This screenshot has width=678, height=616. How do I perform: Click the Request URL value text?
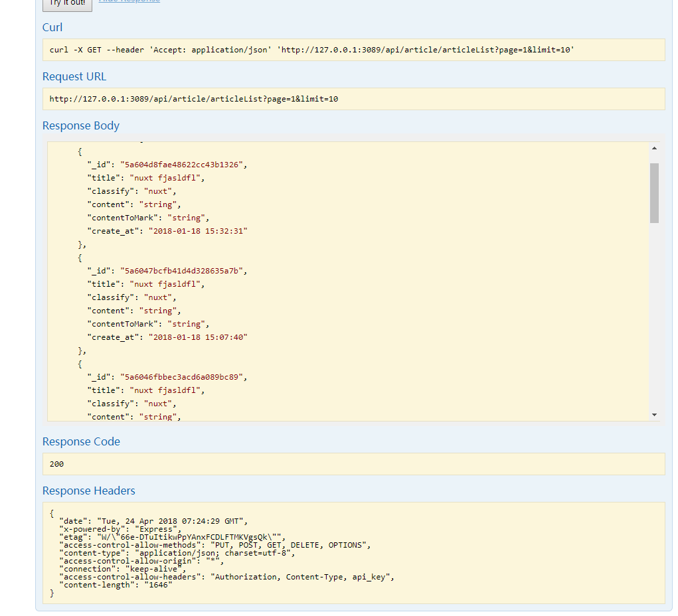tap(194, 99)
